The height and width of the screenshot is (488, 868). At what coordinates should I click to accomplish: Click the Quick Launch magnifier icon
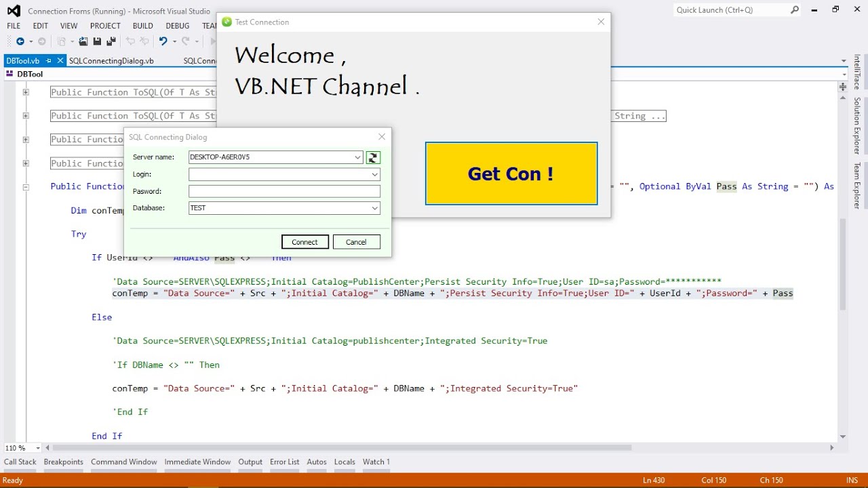tap(795, 10)
